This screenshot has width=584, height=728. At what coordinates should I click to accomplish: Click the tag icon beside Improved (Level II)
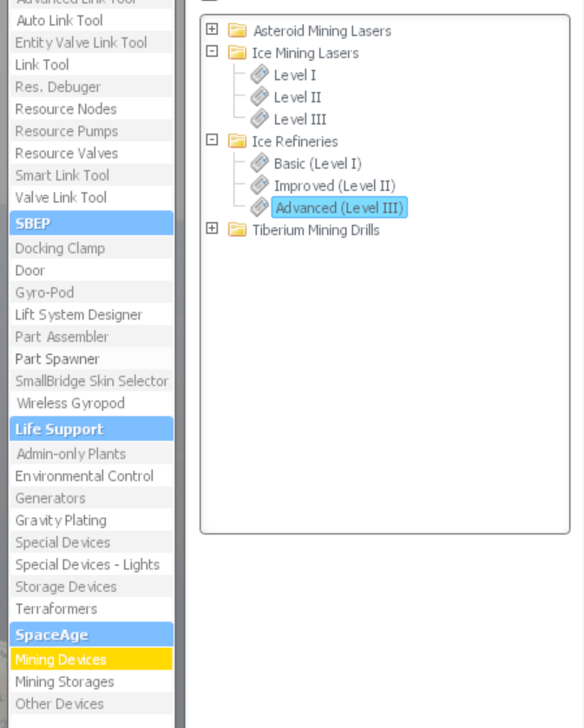click(x=259, y=185)
